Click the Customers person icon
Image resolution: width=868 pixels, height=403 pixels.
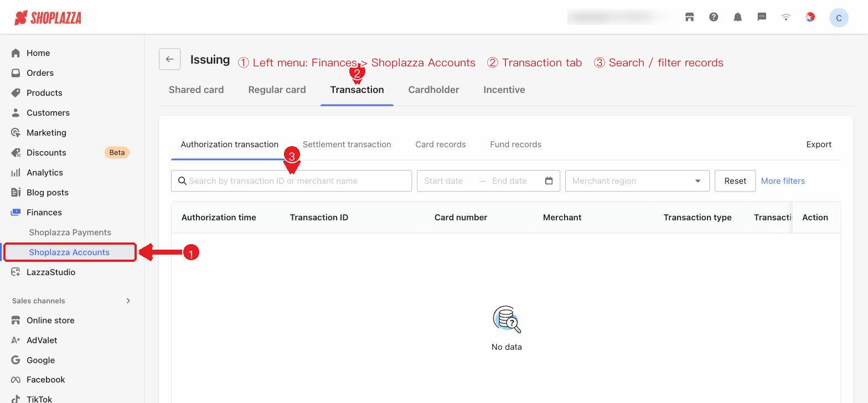[x=16, y=113]
